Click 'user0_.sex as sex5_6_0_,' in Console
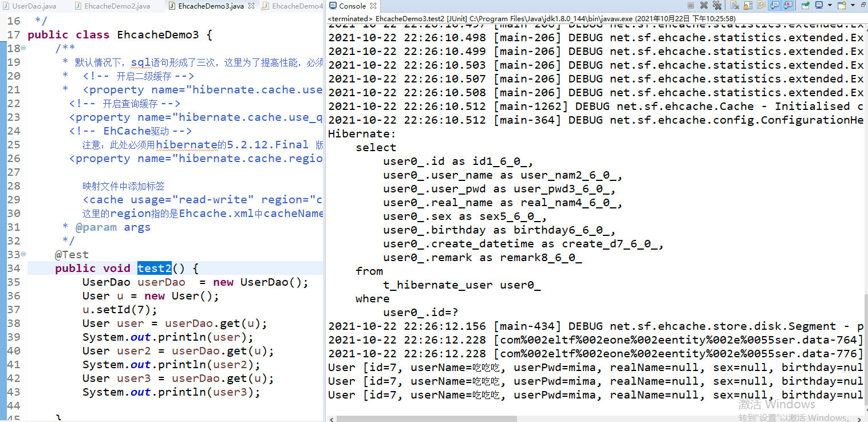Viewport: 868px width, 422px height. tap(465, 216)
